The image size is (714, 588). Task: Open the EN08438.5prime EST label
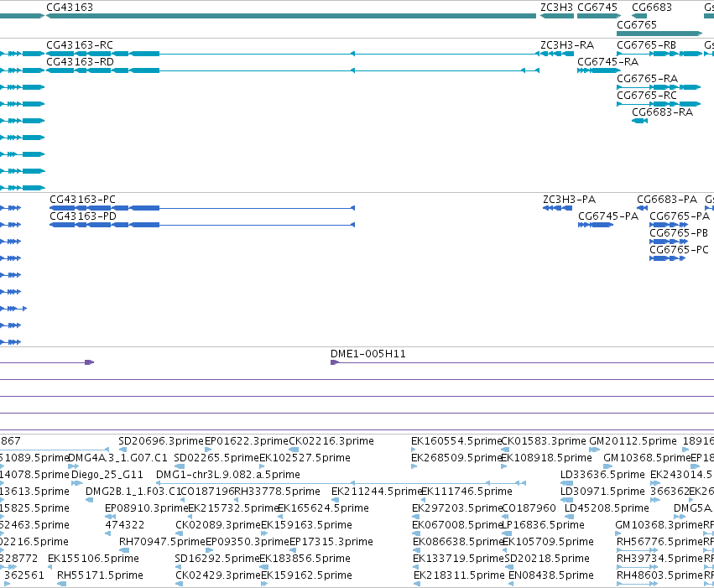(x=551, y=575)
